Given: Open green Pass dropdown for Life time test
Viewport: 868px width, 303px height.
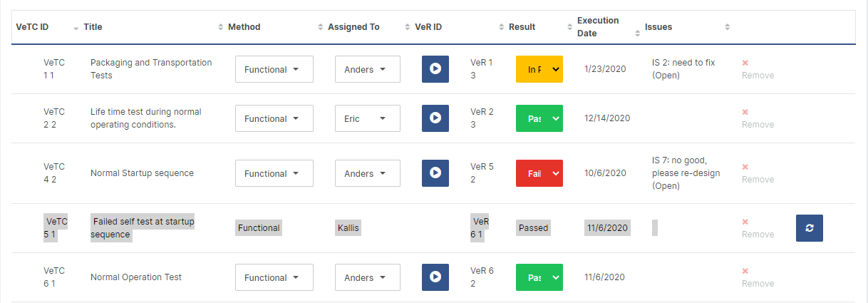Looking at the screenshot, I should tap(539, 118).
